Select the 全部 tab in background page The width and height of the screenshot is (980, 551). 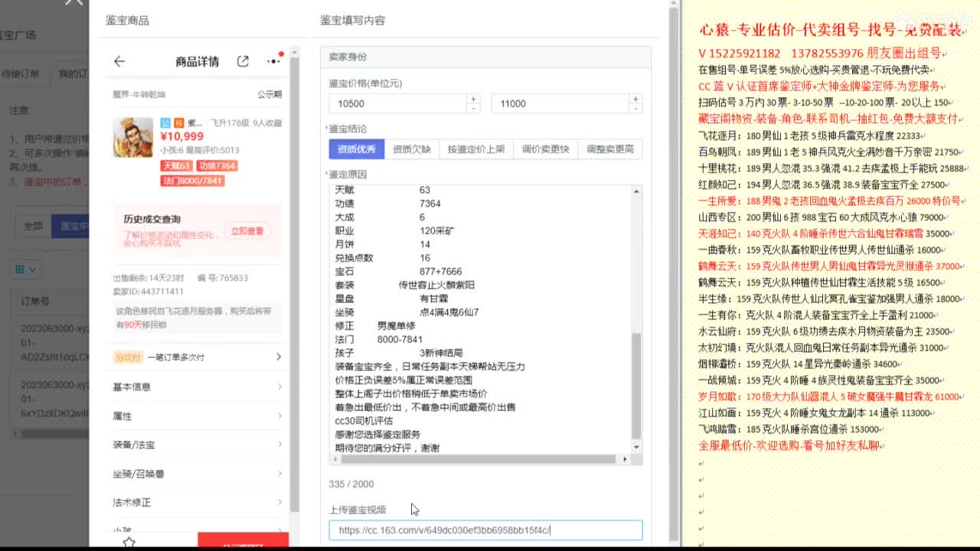pos(33,226)
